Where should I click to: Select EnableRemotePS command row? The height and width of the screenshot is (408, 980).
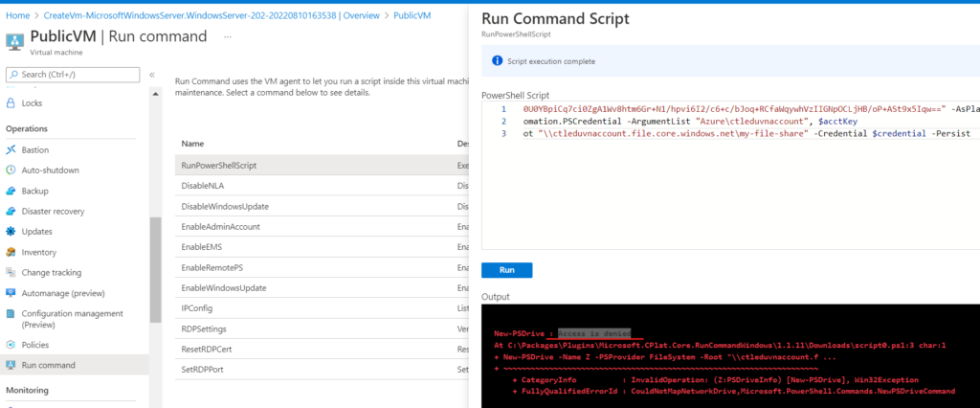(322, 267)
